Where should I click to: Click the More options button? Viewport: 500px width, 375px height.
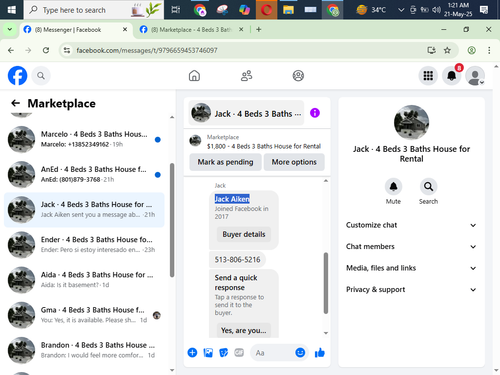[x=294, y=162]
